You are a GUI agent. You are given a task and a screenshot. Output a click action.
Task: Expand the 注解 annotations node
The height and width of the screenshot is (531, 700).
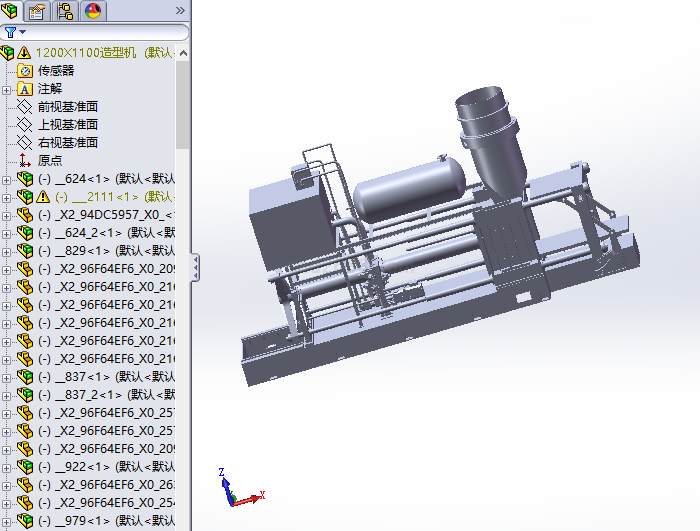pyautogui.click(x=7, y=89)
